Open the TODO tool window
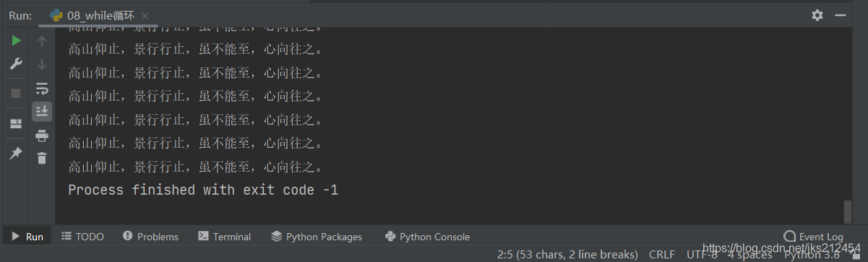The image size is (868, 262). coord(82,237)
